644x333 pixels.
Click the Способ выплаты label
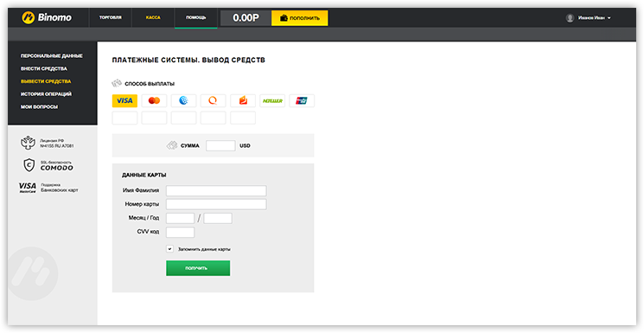[x=150, y=84]
